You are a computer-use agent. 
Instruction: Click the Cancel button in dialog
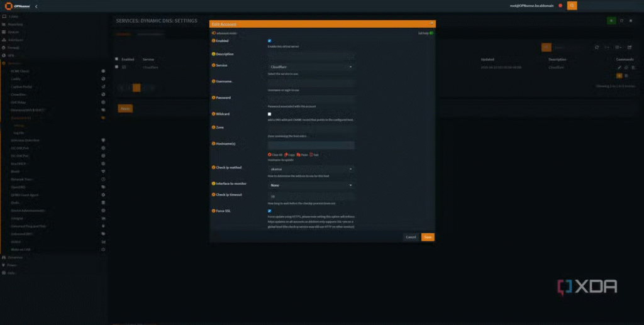coord(411,237)
